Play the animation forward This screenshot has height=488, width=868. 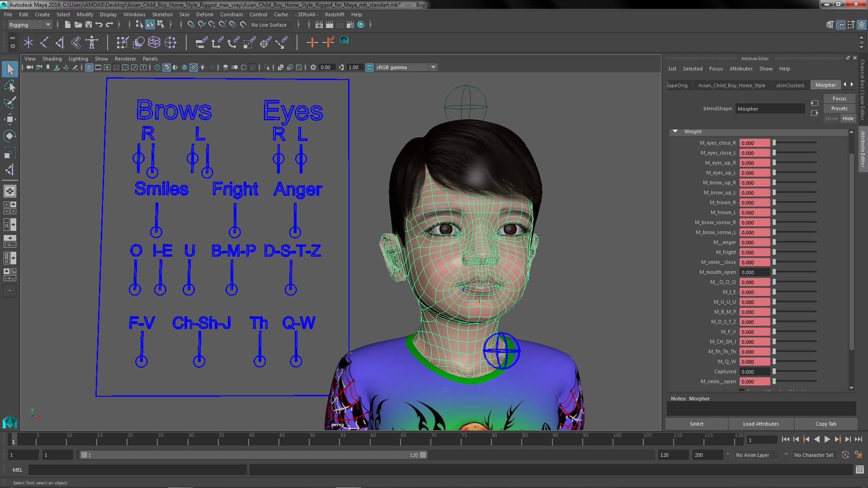(x=827, y=439)
